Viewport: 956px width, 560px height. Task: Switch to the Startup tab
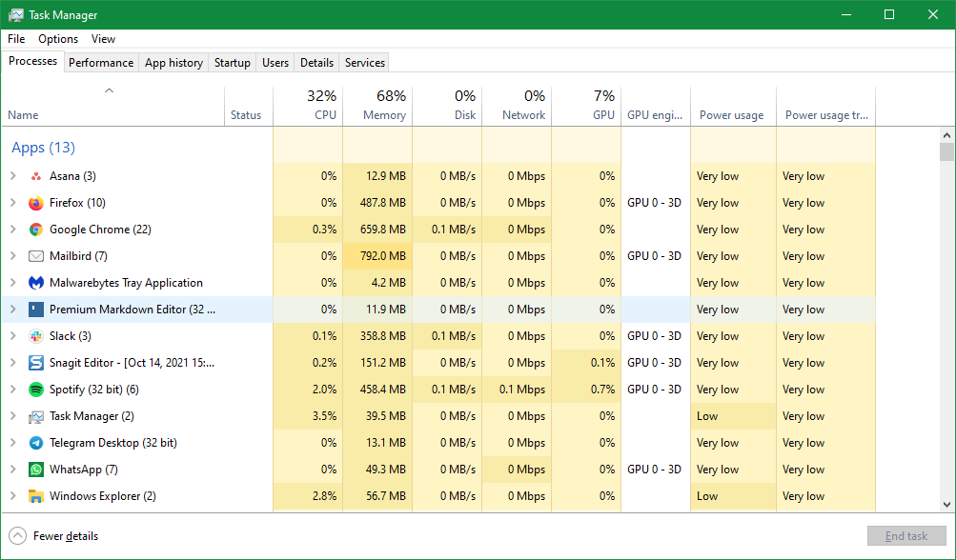point(231,62)
